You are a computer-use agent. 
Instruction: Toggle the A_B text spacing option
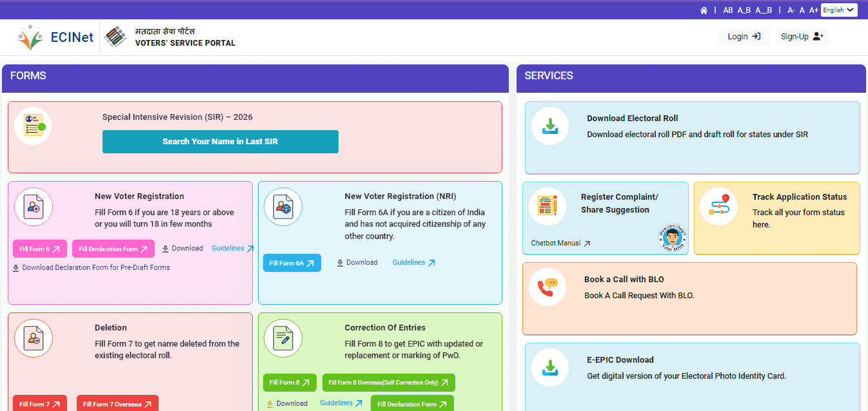tap(744, 10)
